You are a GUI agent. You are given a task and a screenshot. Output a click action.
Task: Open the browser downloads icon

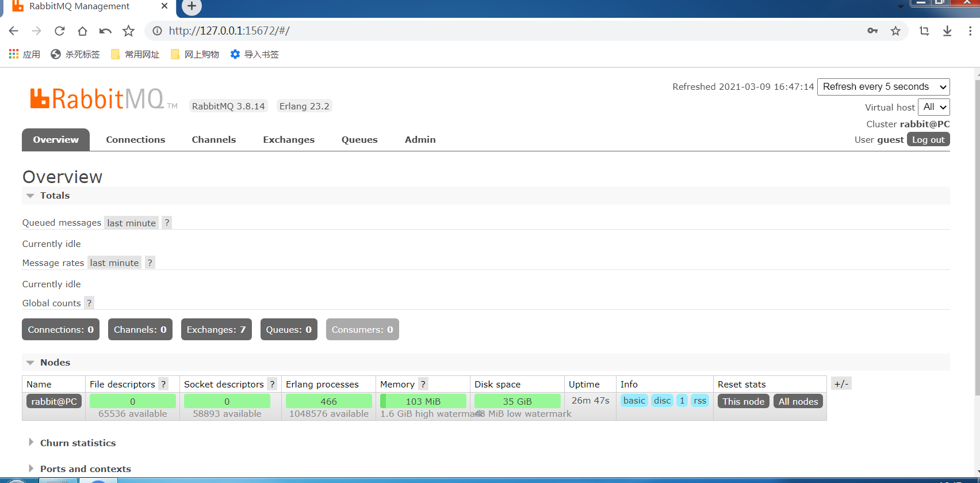(x=947, y=31)
